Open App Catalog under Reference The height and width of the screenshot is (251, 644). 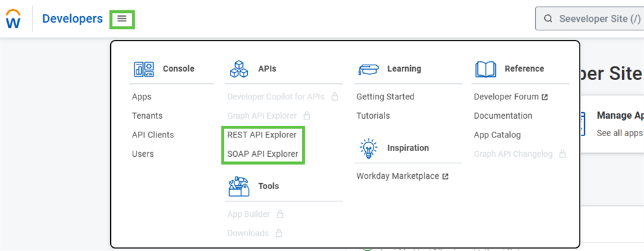tap(497, 135)
